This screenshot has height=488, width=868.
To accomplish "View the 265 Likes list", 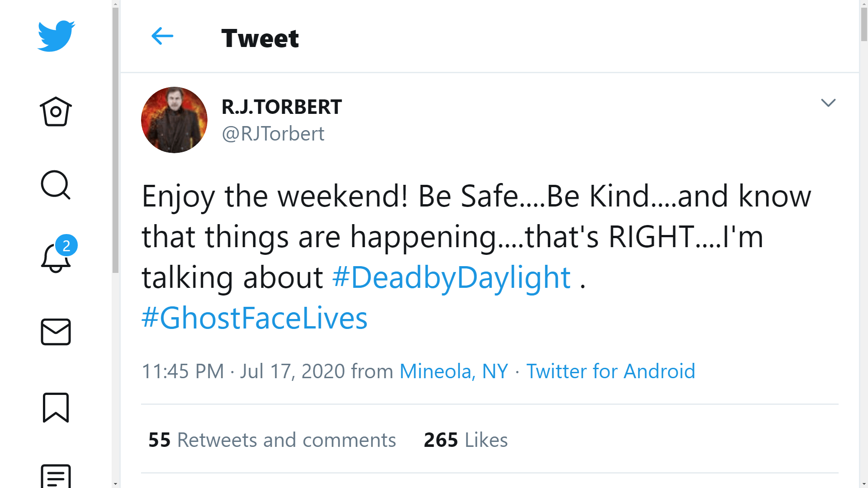I will [466, 440].
